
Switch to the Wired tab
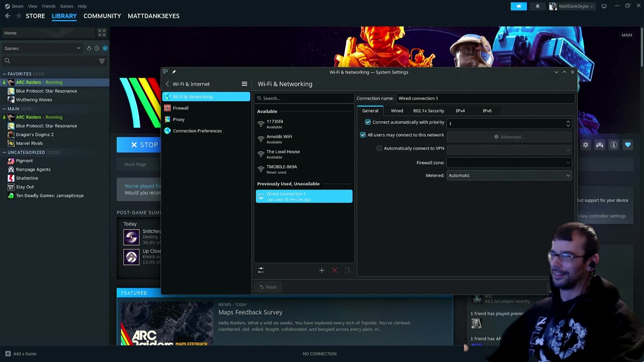click(x=397, y=111)
